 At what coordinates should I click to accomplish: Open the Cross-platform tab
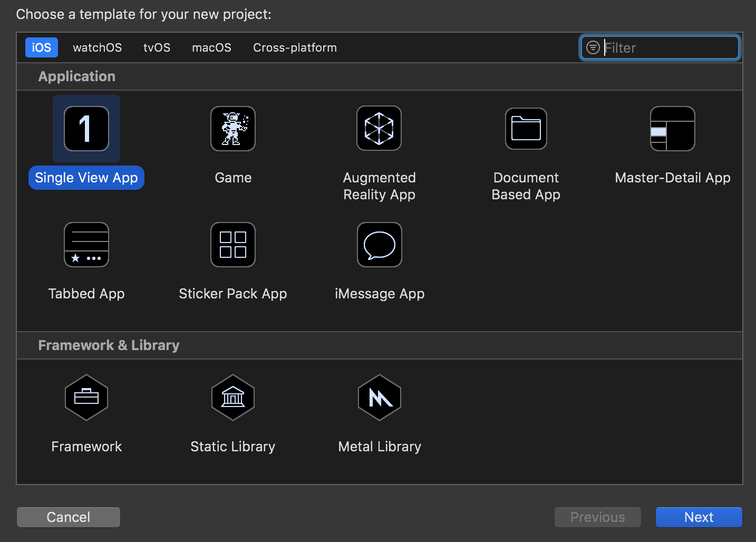click(x=295, y=47)
